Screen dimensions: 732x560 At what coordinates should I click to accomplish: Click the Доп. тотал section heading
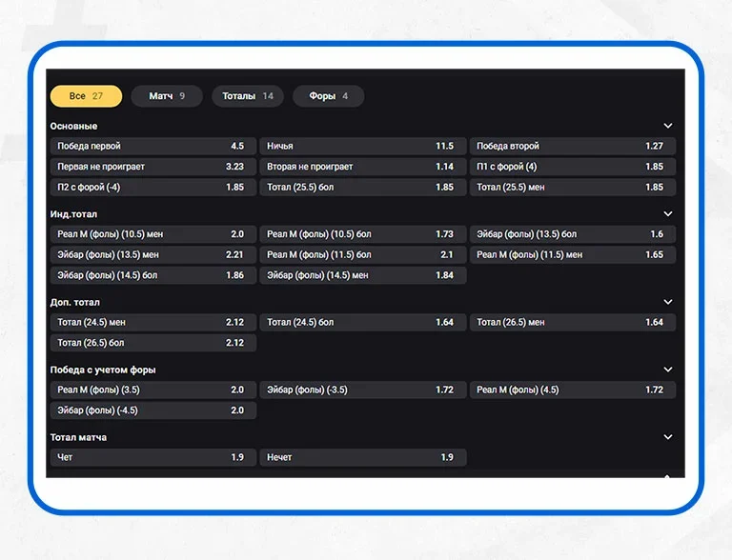(74, 303)
